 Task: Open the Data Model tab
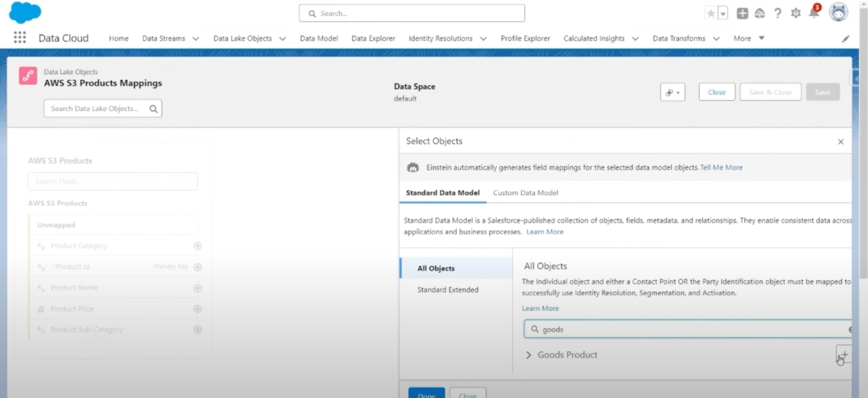click(319, 39)
